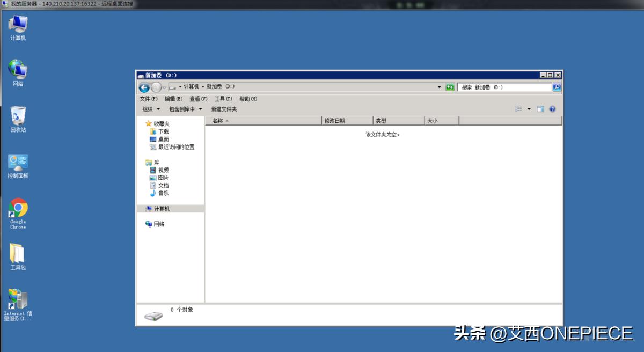Click the search magnifier icon

coord(556,87)
